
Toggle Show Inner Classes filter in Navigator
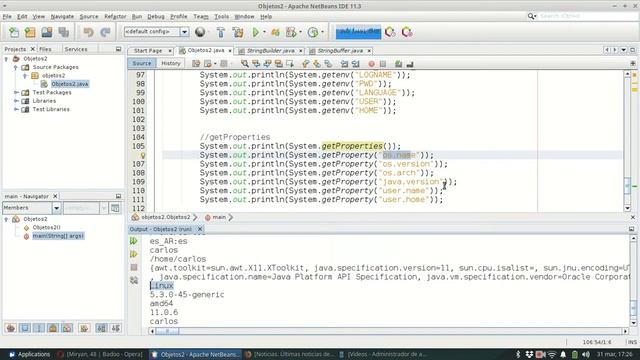point(67,328)
